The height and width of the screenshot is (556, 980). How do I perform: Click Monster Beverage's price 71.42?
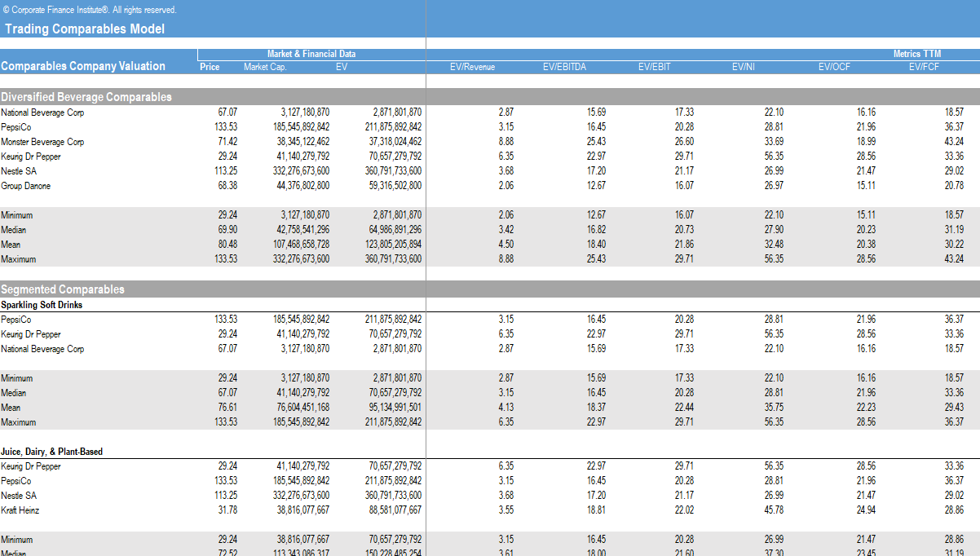[x=227, y=142]
